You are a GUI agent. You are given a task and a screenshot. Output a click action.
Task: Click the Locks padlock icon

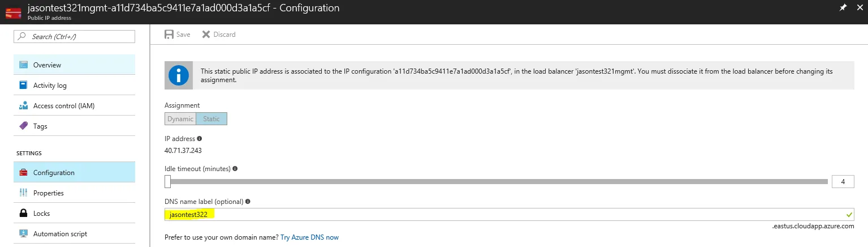(23, 213)
